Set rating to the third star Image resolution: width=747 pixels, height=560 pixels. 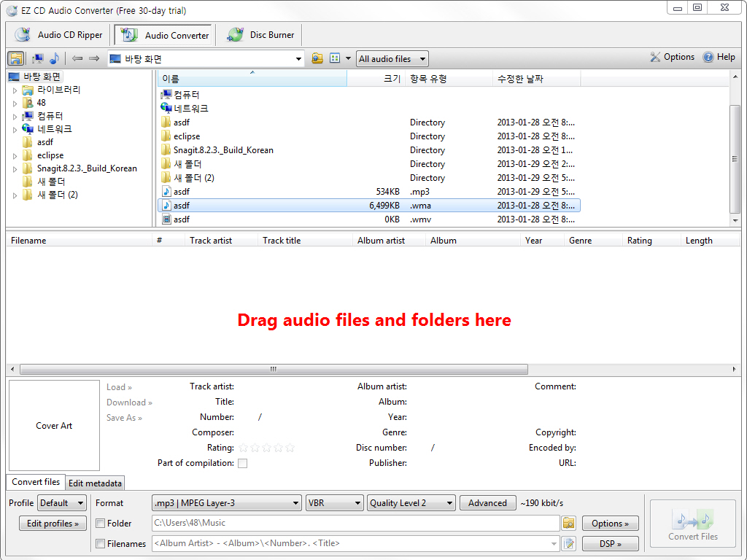pyautogui.click(x=267, y=448)
